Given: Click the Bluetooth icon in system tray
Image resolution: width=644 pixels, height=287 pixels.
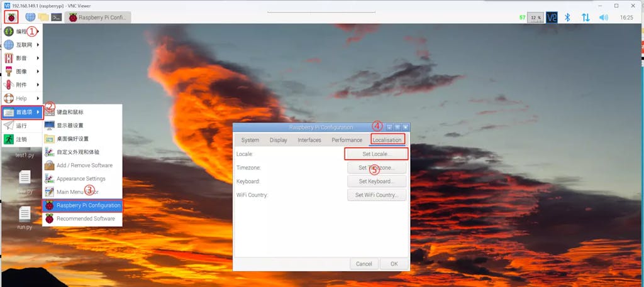Looking at the screenshot, I should point(567,18).
